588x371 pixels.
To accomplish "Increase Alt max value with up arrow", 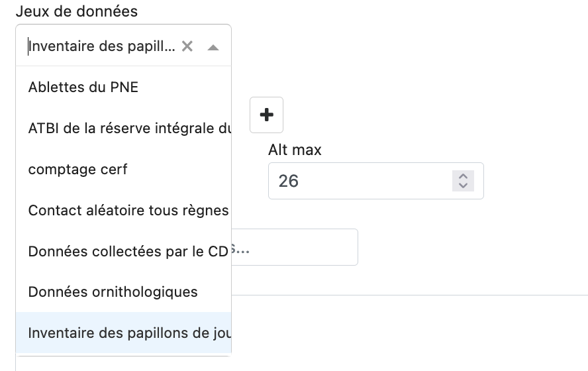I will pos(463,176).
